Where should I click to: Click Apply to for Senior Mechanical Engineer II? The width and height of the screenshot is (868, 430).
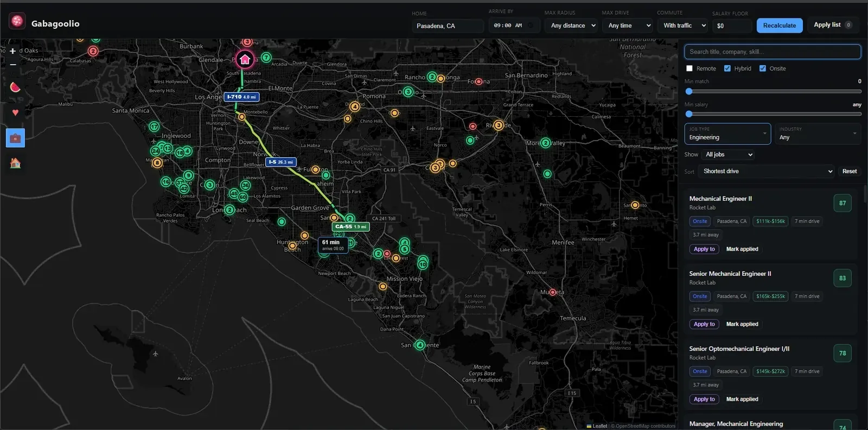(x=704, y=324)
